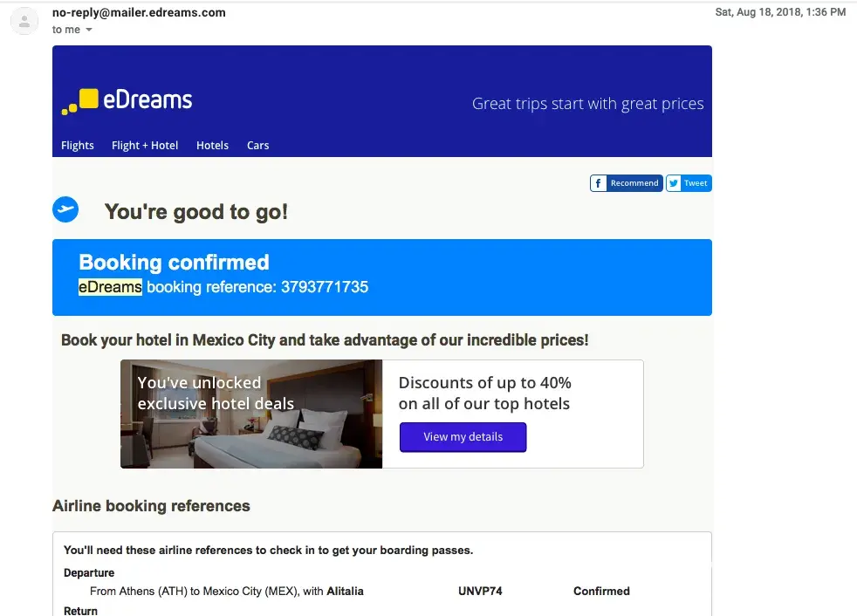This screenshot has height=616, width=857.
Task: Click the sender avatar icon
Action: pos(24,21)
